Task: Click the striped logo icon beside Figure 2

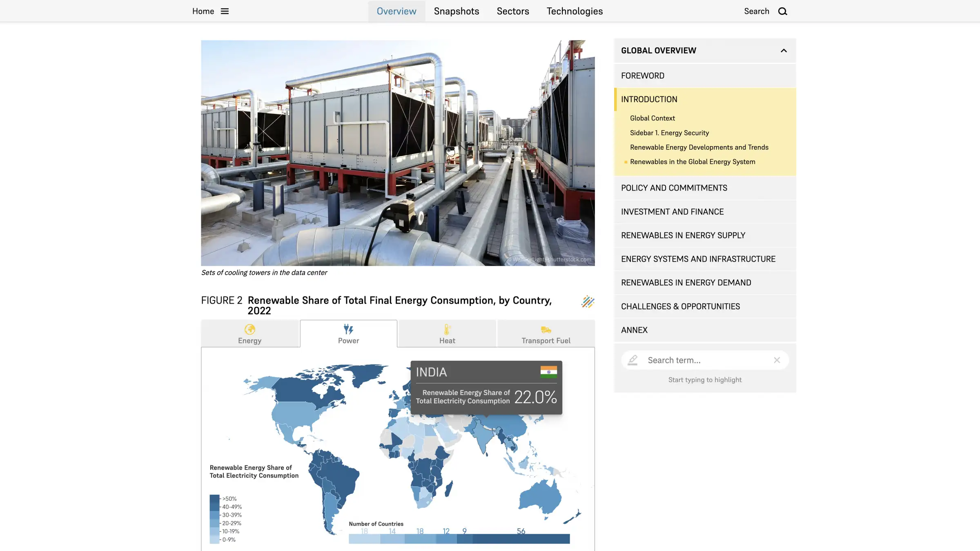Action: point(588,302)
